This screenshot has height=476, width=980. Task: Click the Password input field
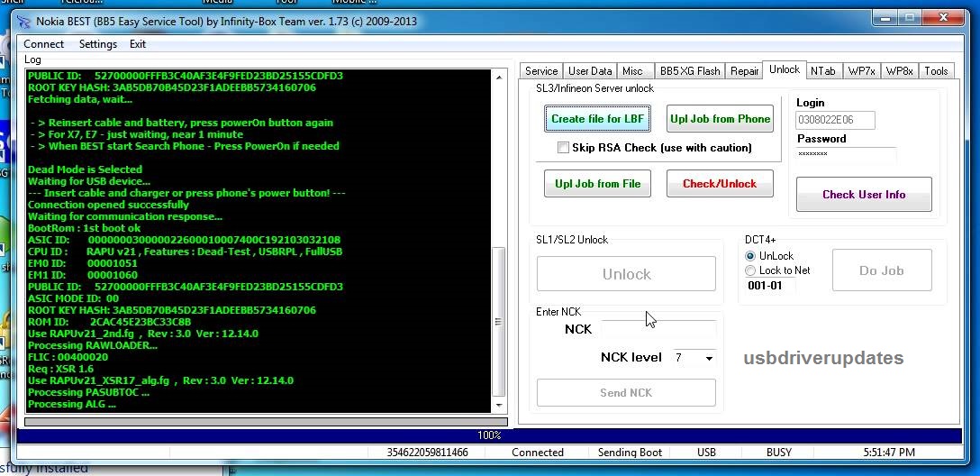847,154
